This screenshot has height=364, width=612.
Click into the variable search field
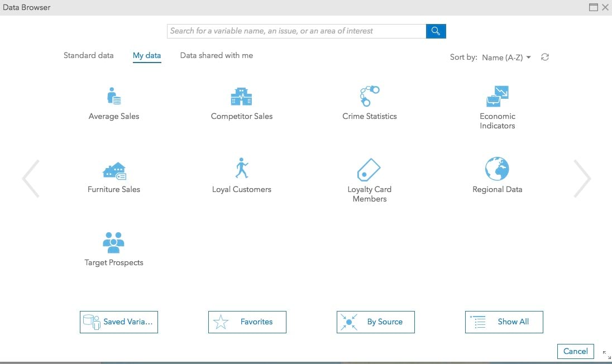(296, 31)
